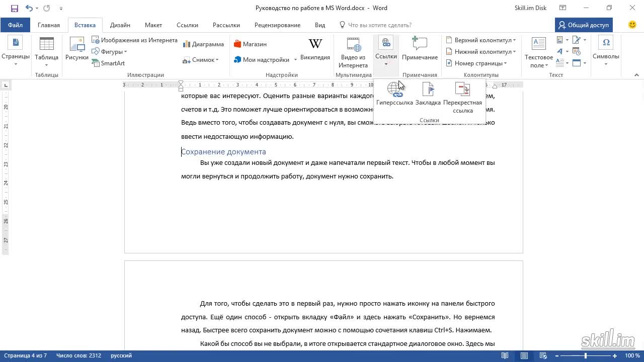Collapse the ribbon with the chevron
This screenshot has width=644, height=362.
(636, 75)
